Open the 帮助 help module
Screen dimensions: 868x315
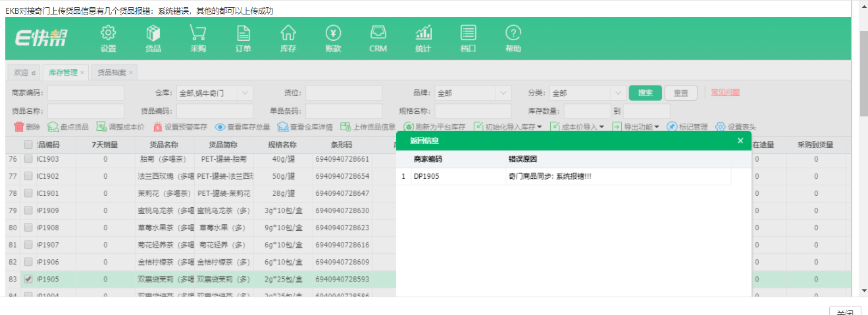pyautogui.click(x=513, y=39)
